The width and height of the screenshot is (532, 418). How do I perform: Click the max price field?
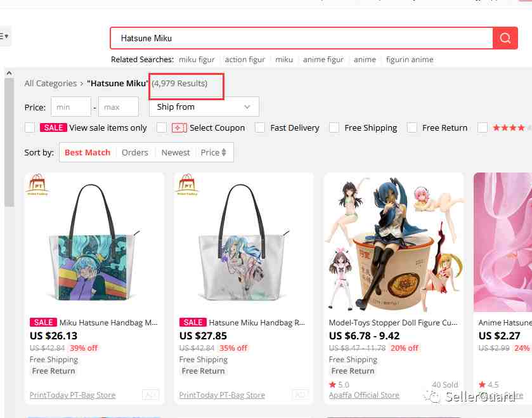pyautogui.click(x=119, y=107)
